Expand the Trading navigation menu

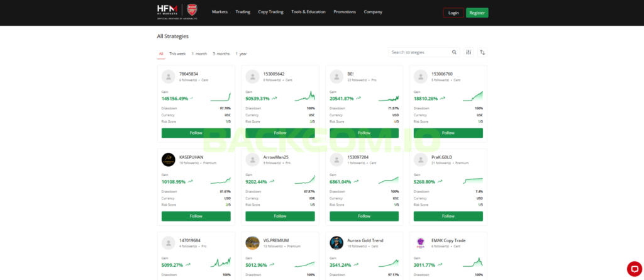point(242,12)
